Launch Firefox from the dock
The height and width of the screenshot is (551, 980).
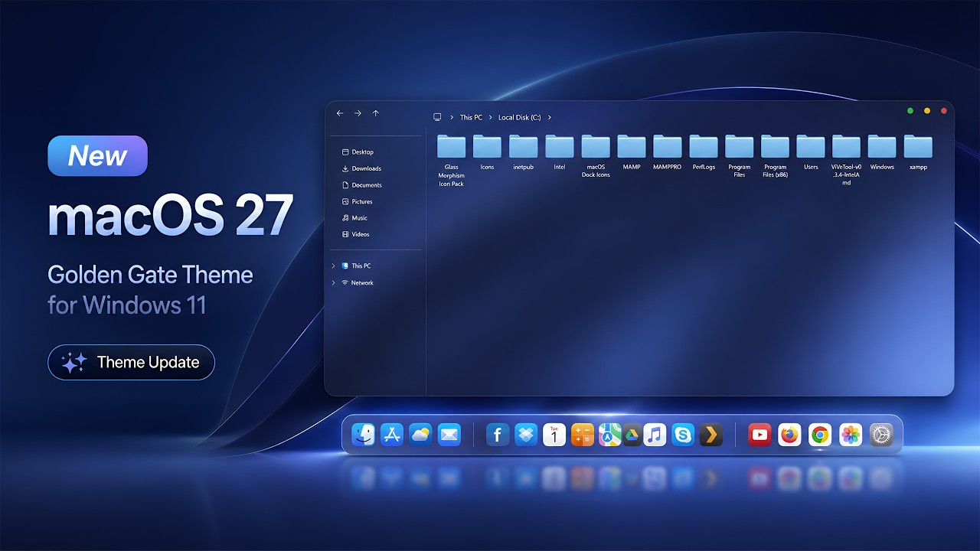[789, 435]
